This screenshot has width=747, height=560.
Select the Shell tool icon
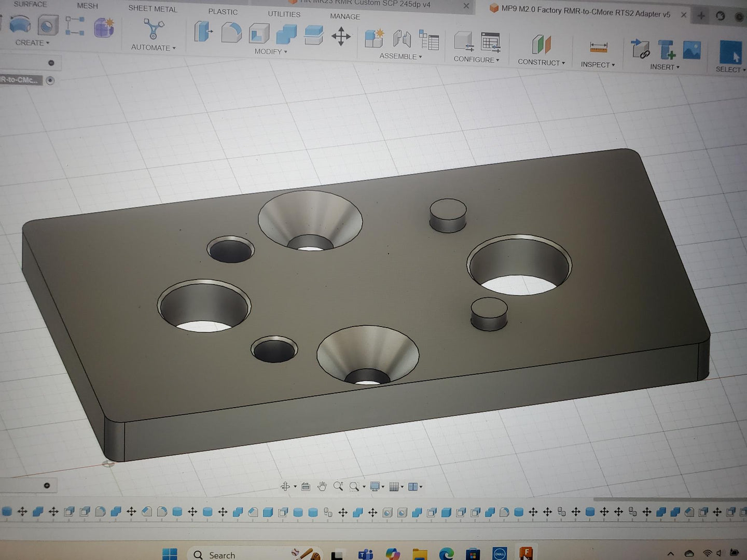259,34
